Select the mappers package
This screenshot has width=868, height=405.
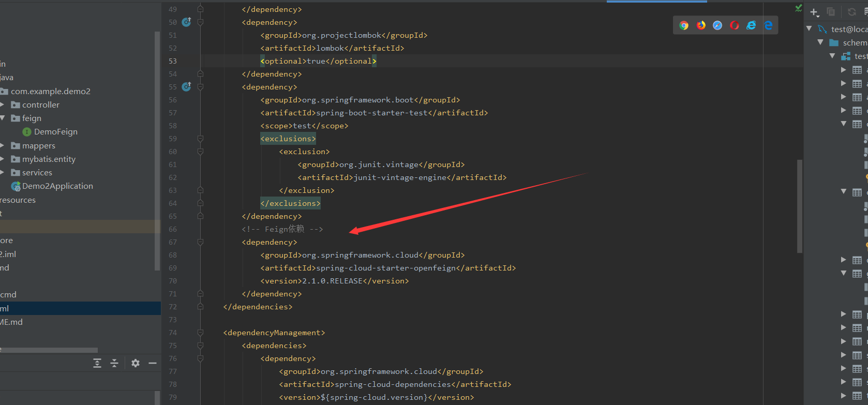(39, 146)
